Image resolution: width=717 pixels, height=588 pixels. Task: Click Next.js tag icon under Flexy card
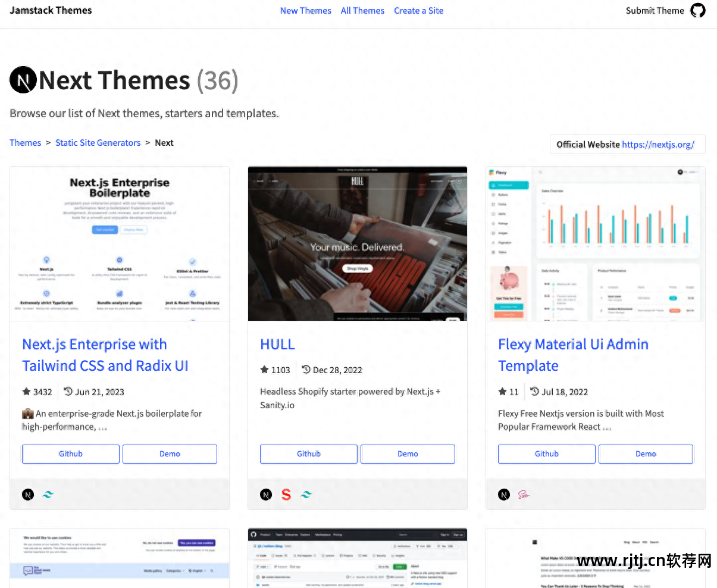click(x=504, y=495)
